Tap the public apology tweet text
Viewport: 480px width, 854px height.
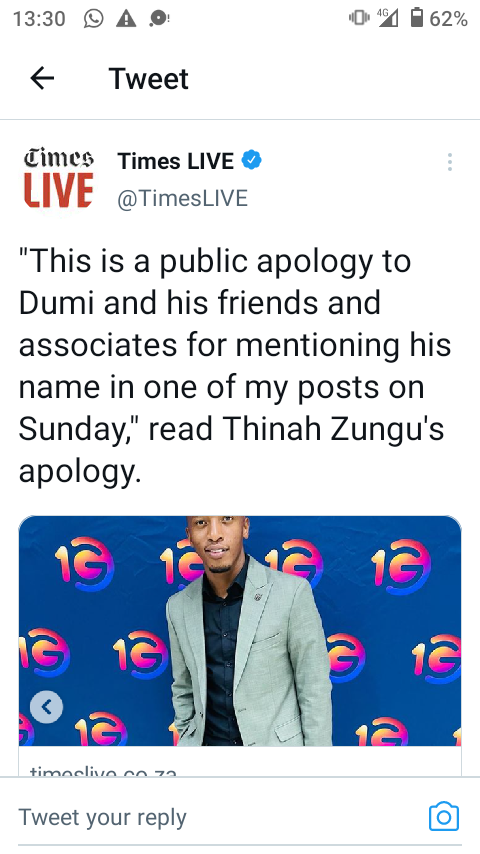[x=235, y=366]
